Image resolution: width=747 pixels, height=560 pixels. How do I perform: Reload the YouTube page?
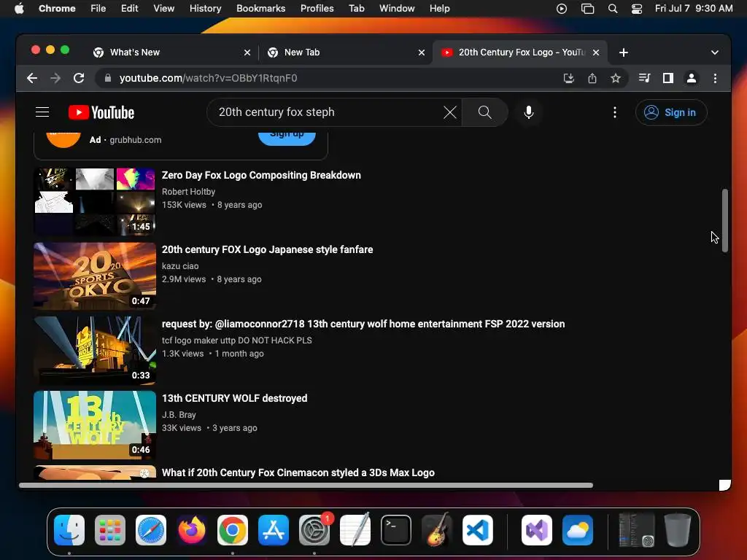click(x=79, y=78)
